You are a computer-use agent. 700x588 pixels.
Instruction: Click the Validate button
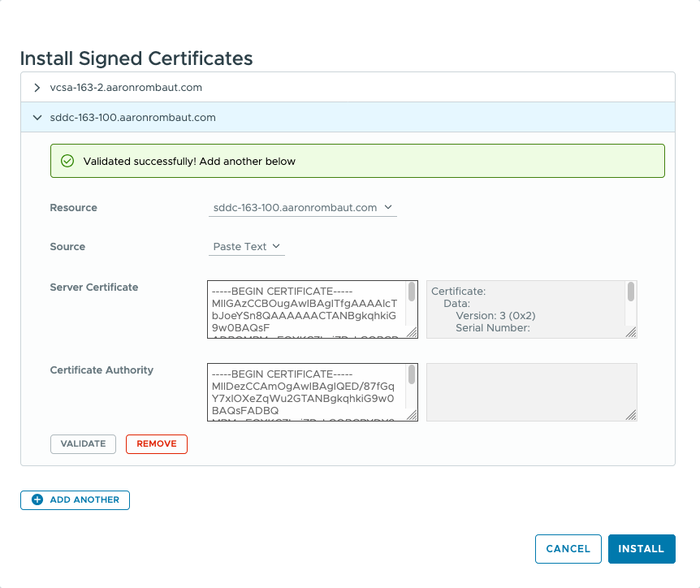coord(83,443)
